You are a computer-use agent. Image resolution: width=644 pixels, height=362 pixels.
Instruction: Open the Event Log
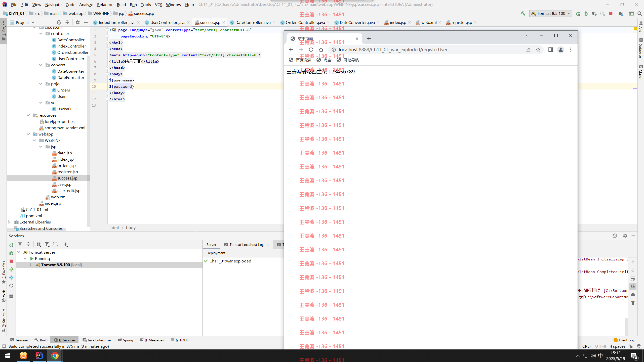point(624,340)
